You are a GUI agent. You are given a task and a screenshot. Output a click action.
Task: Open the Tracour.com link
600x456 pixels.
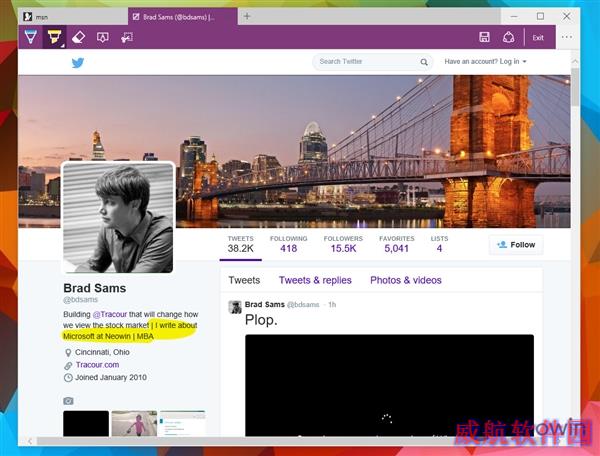(x=97, y=365)
